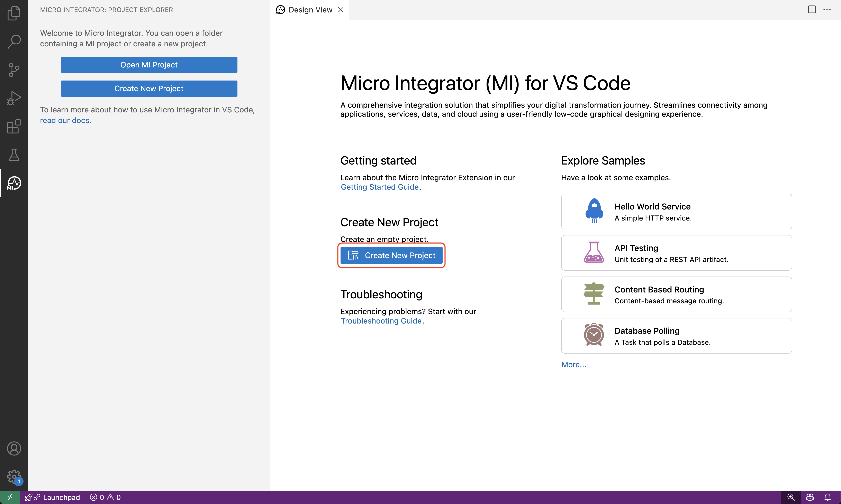Screen dimensions: 841x504
Task: Open the Accounts icon
Action: point(13,448)
